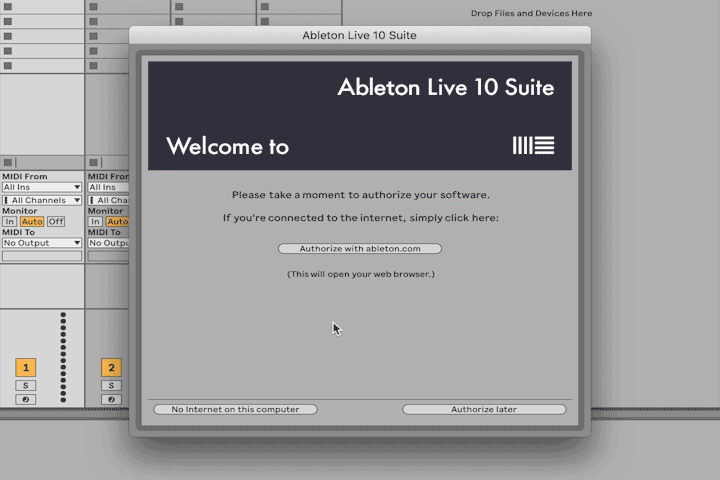The height and width of the screenshot is (480, 720).
Task: Click third clip slot in track 2
Action: [108, 36]
